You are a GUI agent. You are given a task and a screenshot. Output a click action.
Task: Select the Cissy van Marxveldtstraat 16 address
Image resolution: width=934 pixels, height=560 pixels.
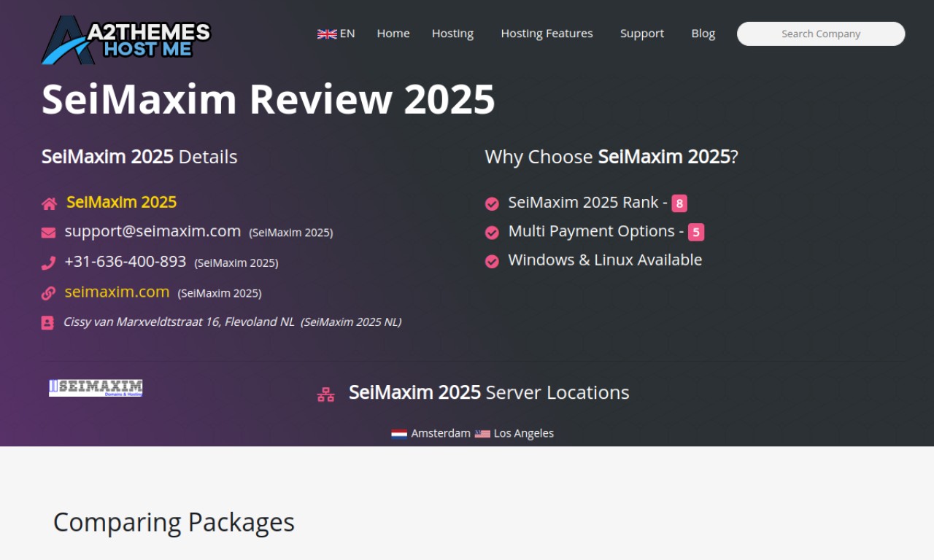(x=179, y=322)
